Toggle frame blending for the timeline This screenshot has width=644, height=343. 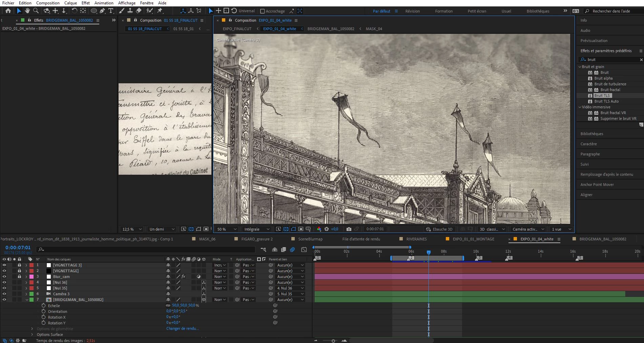tap(284, 250)
